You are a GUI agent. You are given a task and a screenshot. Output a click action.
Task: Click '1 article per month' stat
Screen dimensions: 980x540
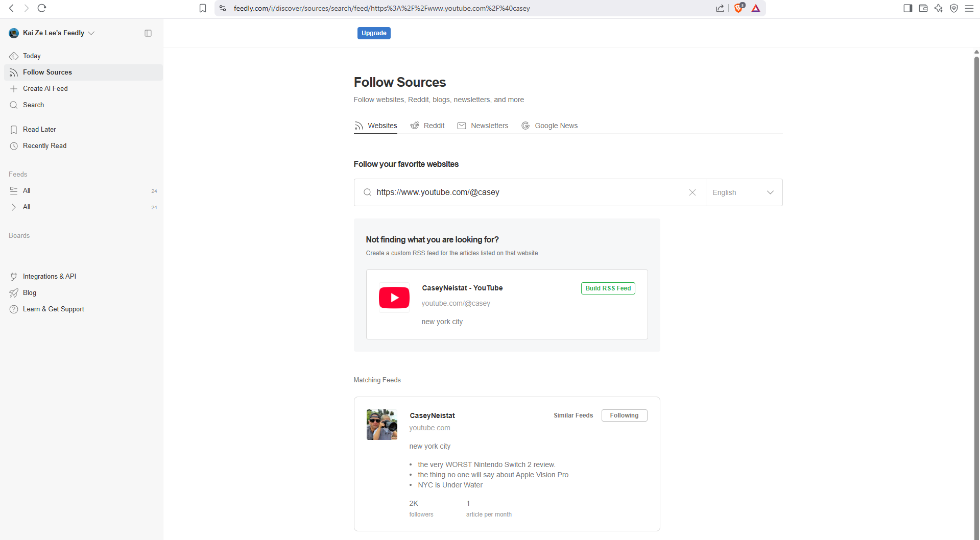(x=488, y=509)
